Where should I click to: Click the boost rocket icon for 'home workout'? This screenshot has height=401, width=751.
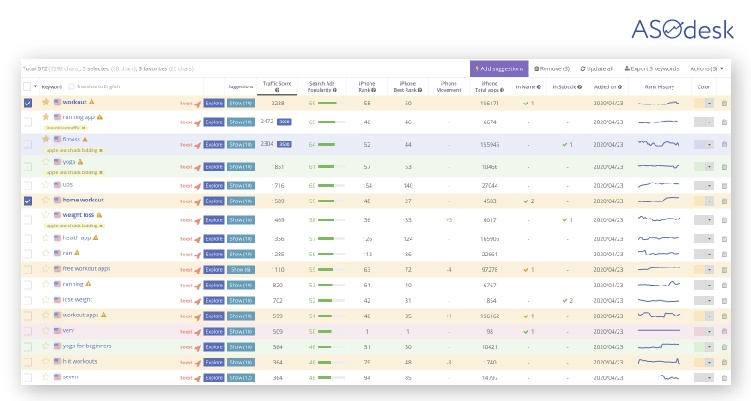pos(198,201)
